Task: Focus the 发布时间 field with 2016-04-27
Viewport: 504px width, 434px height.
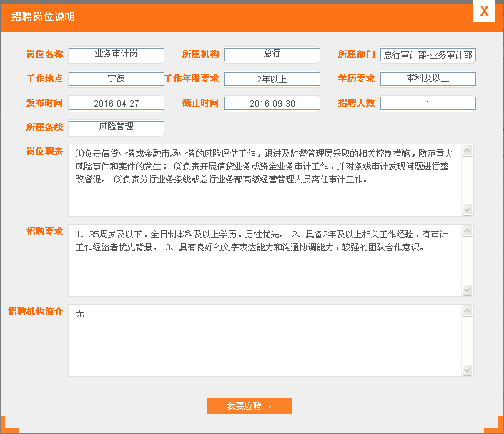Action: 117,104
